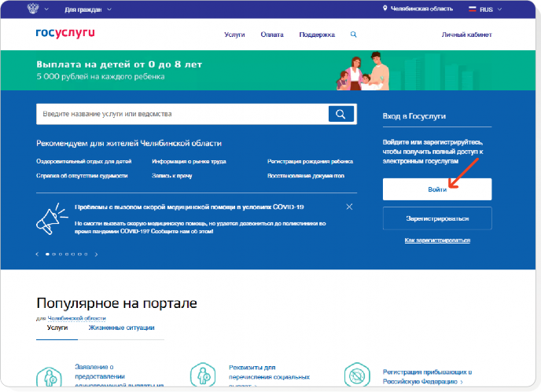
Task: Close the COVID-19 notice
Action: (x=349, y=207)
